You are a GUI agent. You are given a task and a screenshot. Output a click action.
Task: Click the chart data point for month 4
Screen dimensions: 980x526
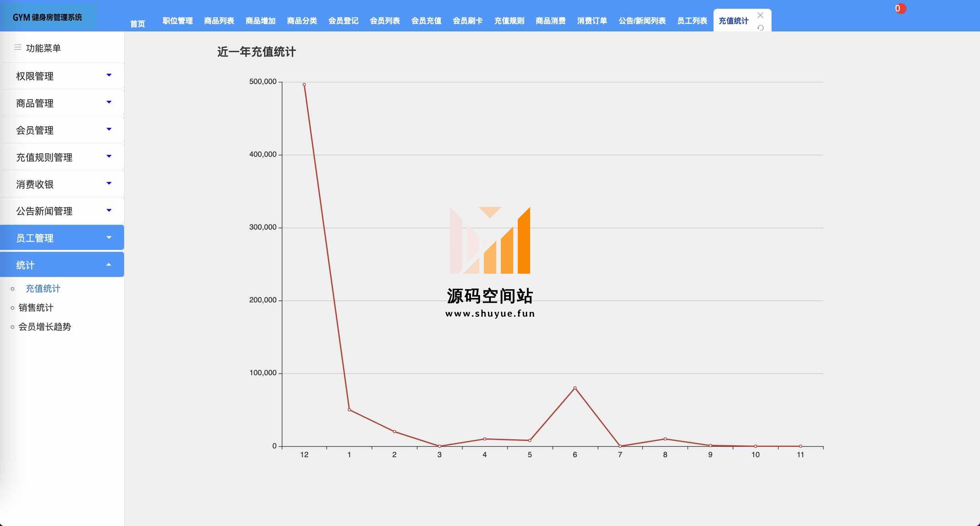click(x=484, y=439)
